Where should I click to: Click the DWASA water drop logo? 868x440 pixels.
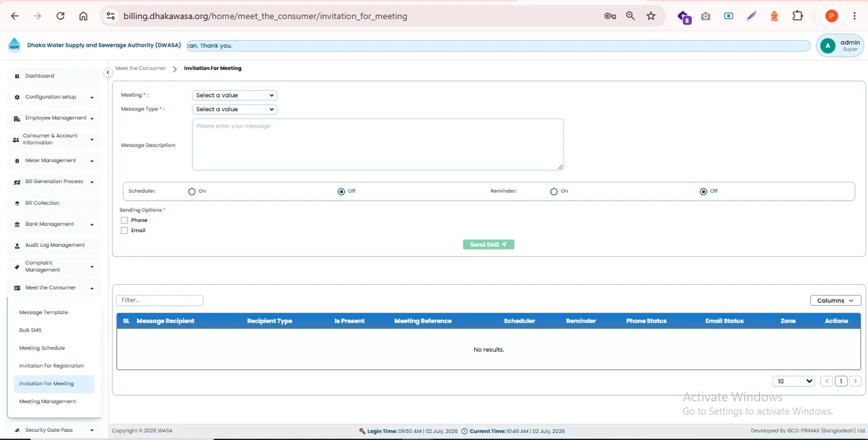click(x=14, y=45)
